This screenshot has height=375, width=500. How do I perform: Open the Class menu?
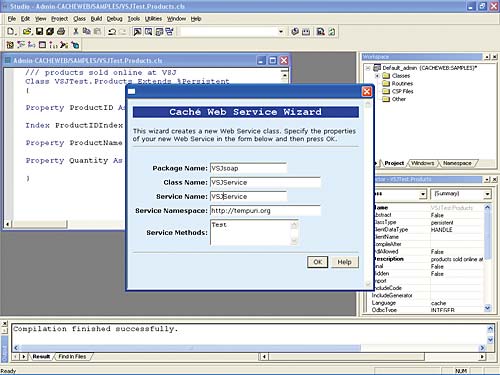[x=79, y=19]
